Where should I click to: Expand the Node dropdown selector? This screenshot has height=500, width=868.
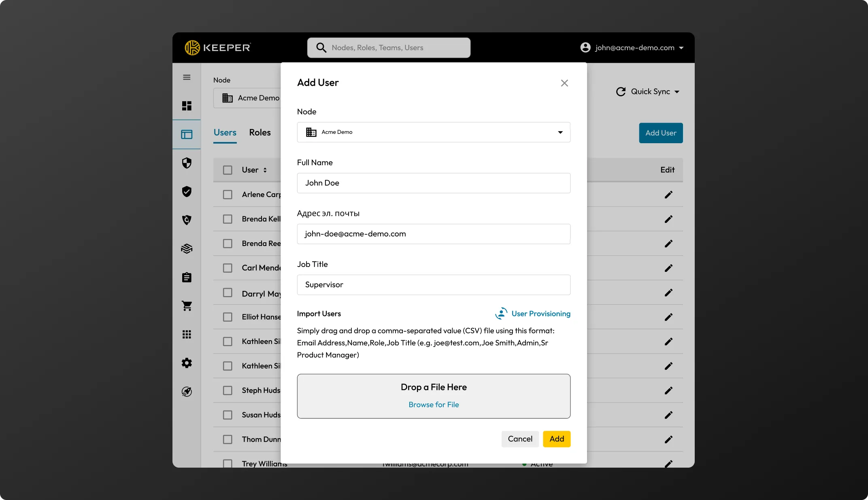[x=559, y=132]
